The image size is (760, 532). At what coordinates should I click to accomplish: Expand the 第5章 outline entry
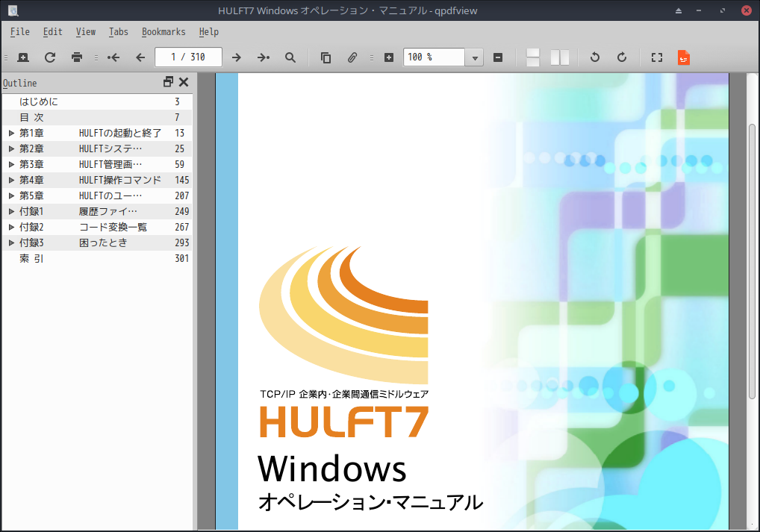click(x=12, y=195)
